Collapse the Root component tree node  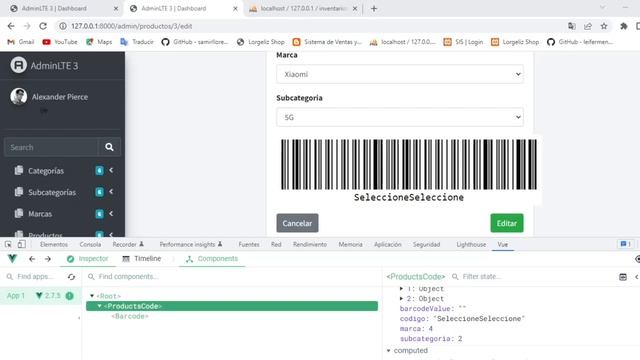pos(92,296)
